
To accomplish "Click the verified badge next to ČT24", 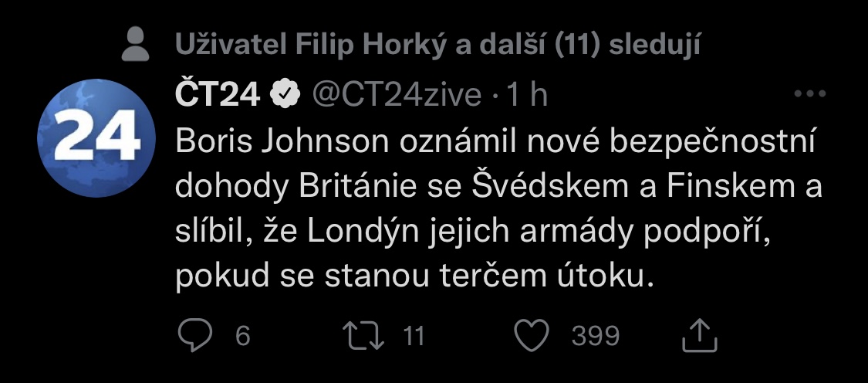I will pos(285,95).
